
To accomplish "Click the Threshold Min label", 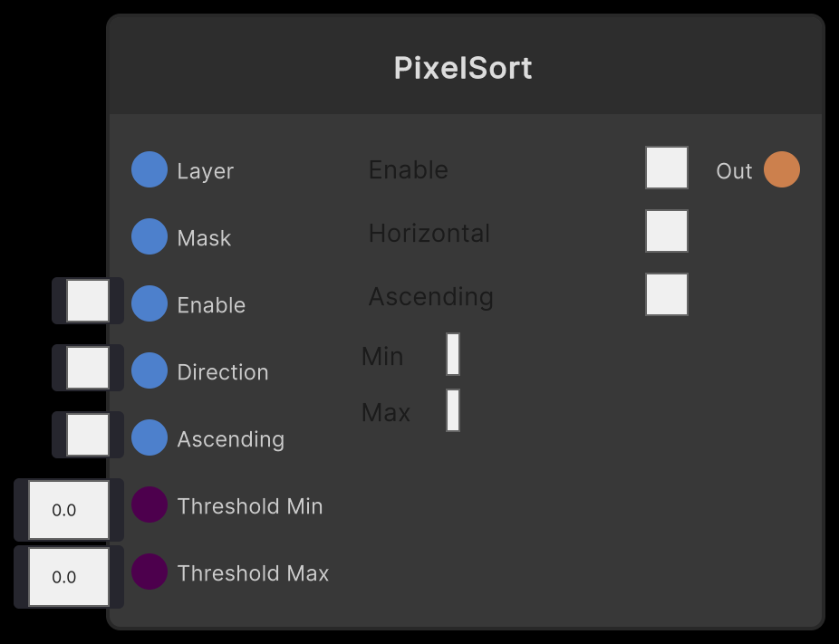I will (250, 506).
